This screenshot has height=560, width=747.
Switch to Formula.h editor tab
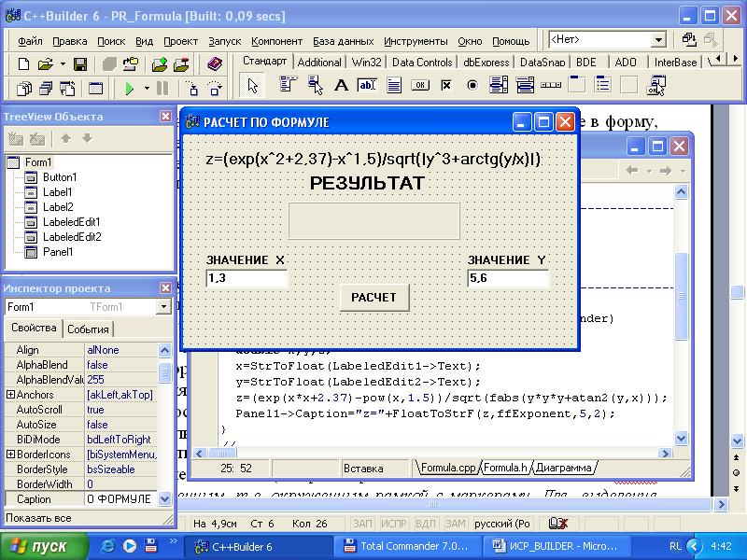[x=505, y=468]
